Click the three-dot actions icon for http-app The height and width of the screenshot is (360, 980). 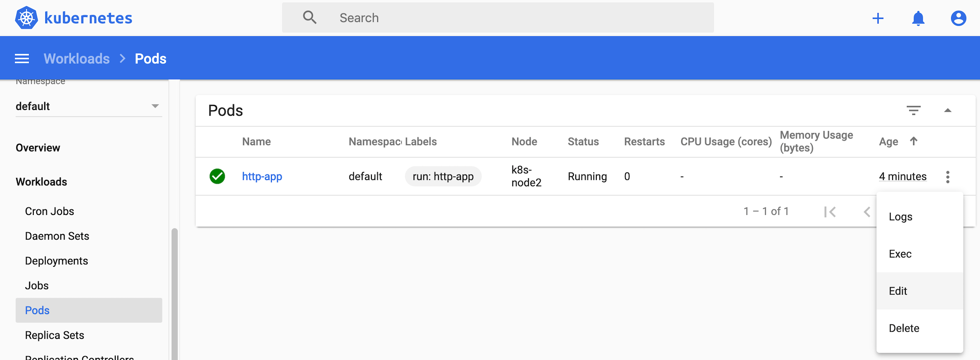(x=948, y=177)
